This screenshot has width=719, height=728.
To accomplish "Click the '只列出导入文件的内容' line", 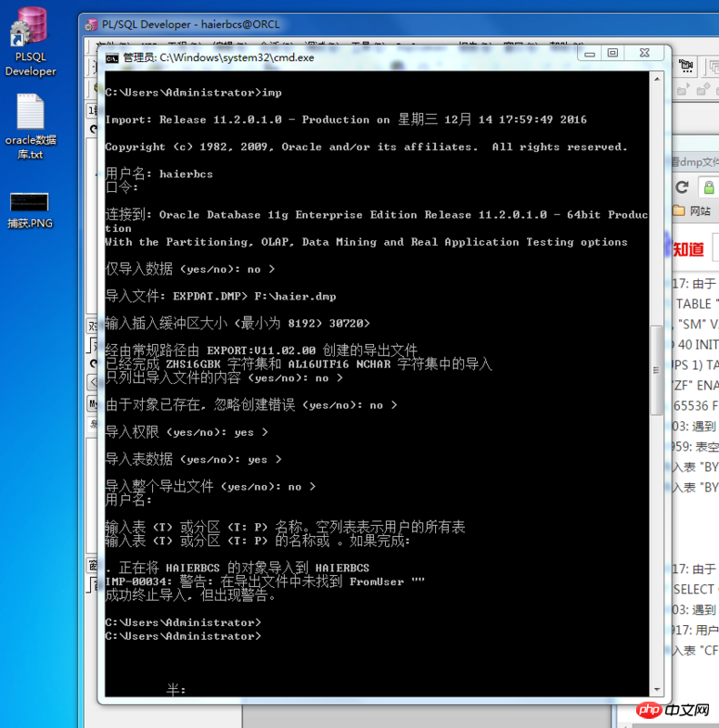I will (x=224, y=378).
